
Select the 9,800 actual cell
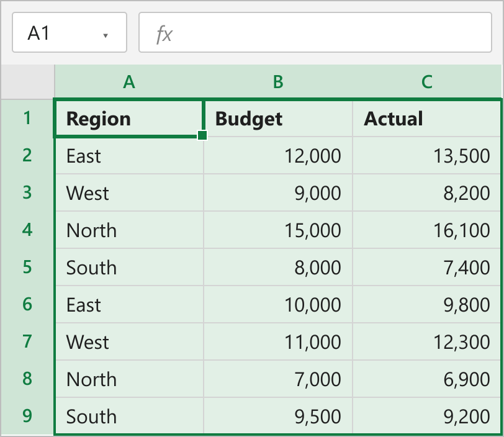pos(426,304)
